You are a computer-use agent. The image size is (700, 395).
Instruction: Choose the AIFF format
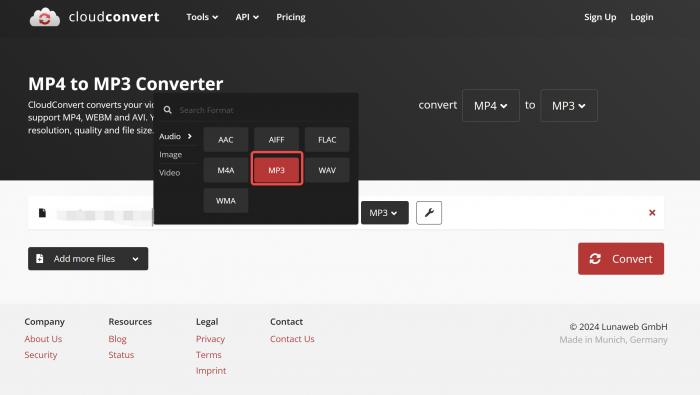276,140
